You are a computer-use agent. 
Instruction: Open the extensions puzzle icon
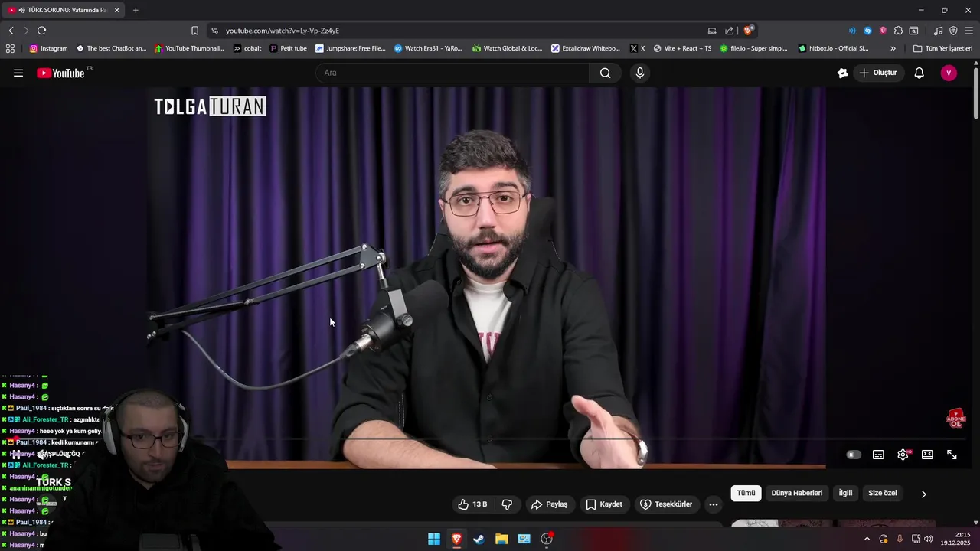coord(898,31)
